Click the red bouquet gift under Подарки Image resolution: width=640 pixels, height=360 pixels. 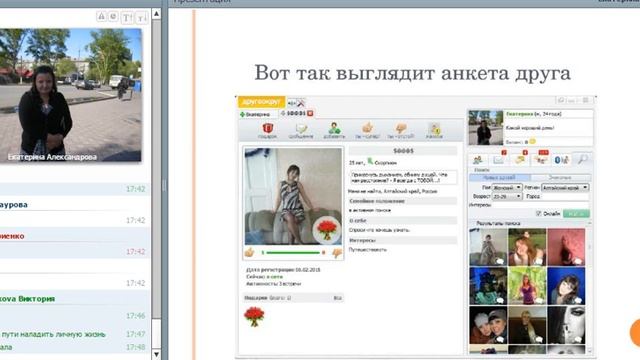pos(254,317)
